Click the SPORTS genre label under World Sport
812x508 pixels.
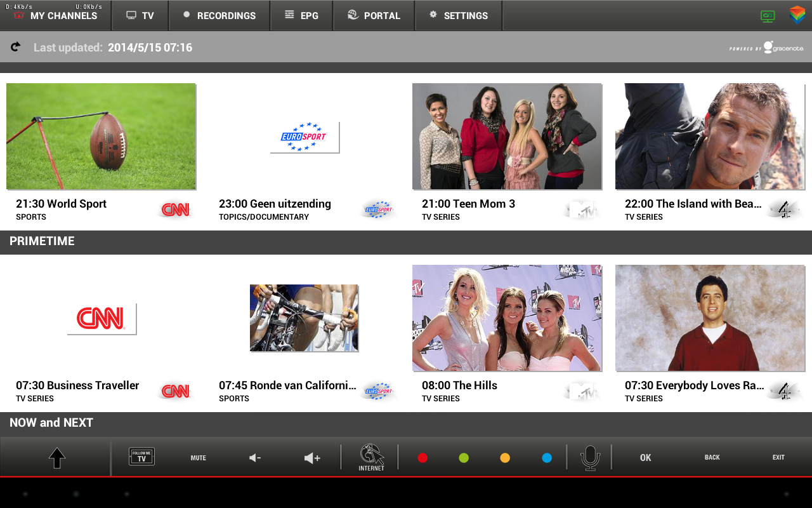[31, 217]
